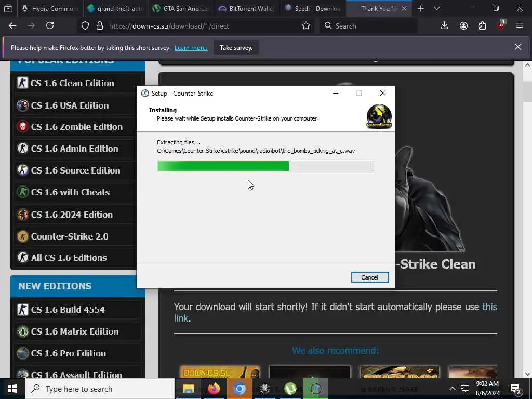
Task: Open CS 1.6 Pro Edition link
Action: click(x=68, y=353)
